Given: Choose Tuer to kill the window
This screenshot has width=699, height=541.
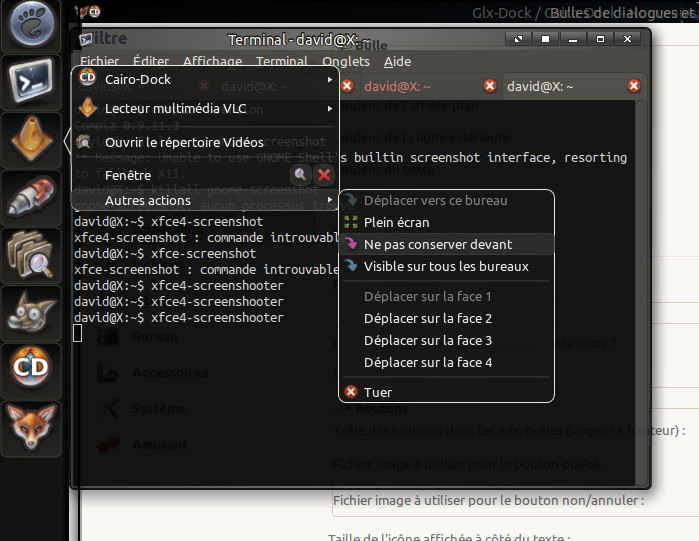Looking at the screenshot, I should pyautogui.click(x=446, y=392).
